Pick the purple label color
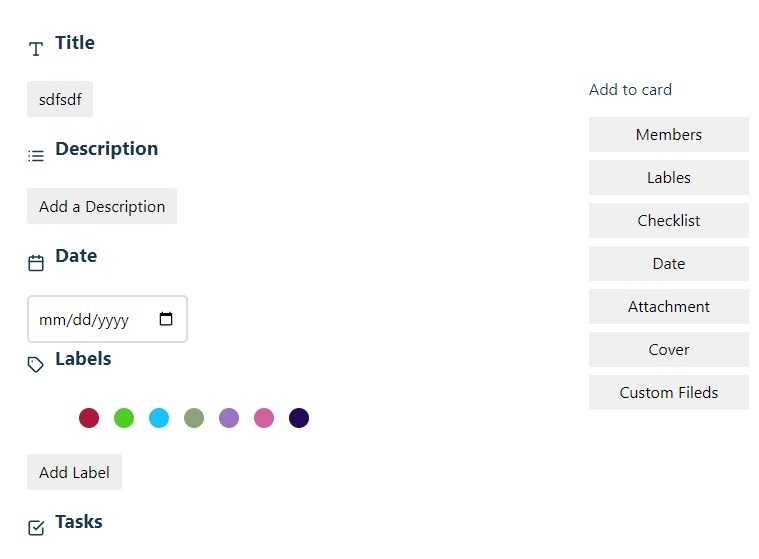The width and height of the screenshot is (759, 559). [x=229, y=418]
